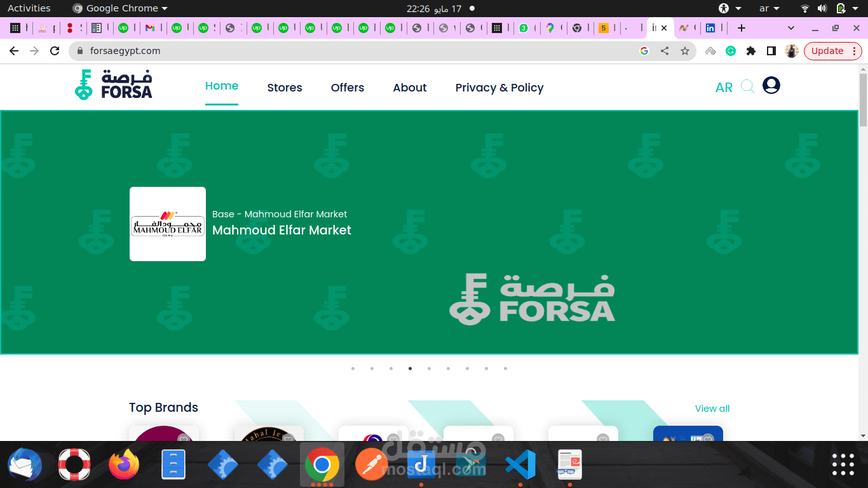Share this page using the share icon
The image size is (868, 488).
pyautogui.click(x=665, y=51)
